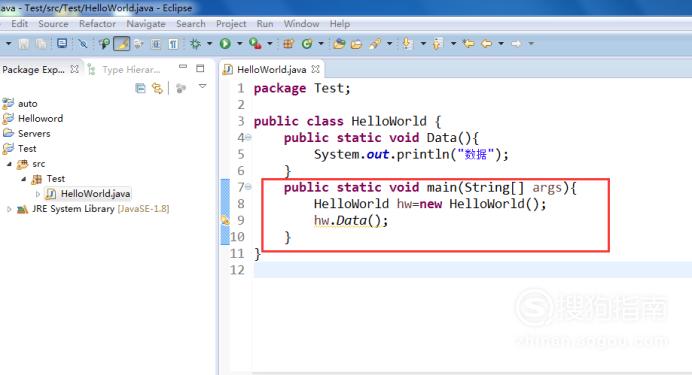Toggle Show Whitespace Characters pilcrow button
The width and height of the screenshot is (692, 375).
tap(173, 43)
